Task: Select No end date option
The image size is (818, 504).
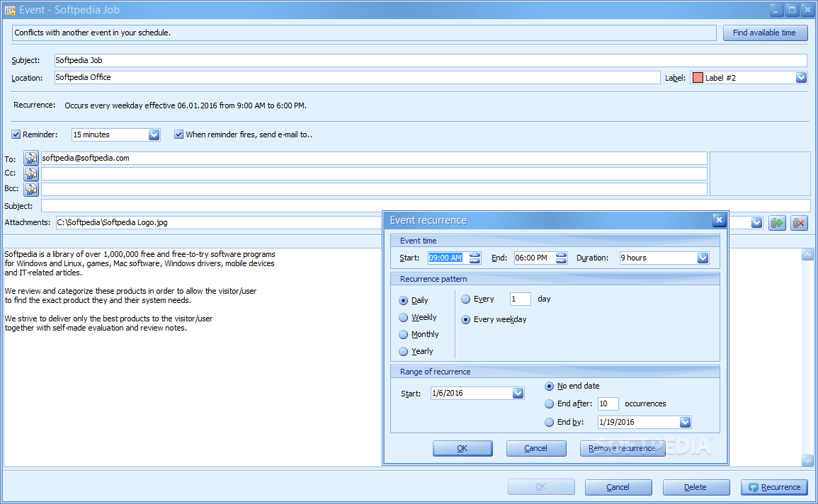Action: pos(549,386)
